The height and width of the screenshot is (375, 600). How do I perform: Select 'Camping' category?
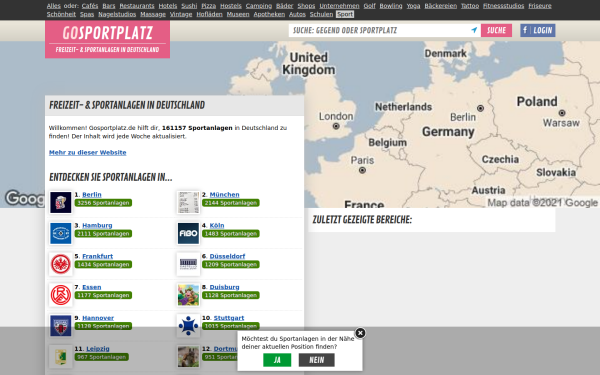click(259, 6)
